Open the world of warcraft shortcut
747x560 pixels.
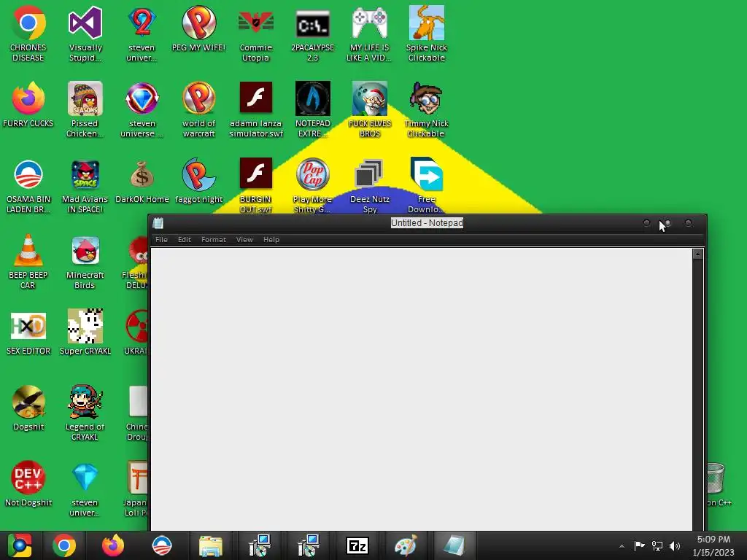point(198,109)
